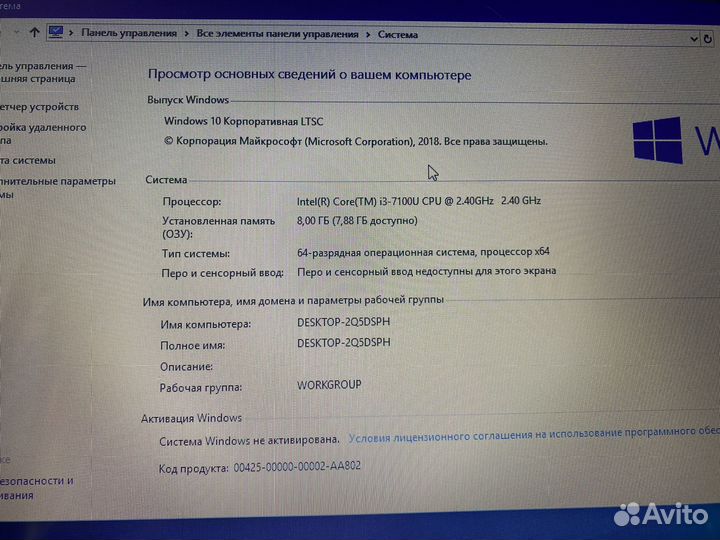Open the Control Panel home page link
The image size is (720, 540).
click(x=41, y=72)
